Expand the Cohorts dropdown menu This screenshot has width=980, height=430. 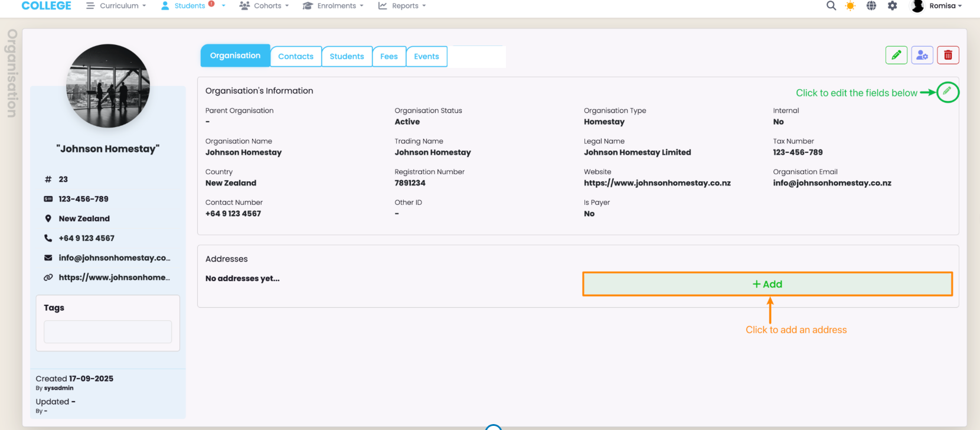click(264, 6)
